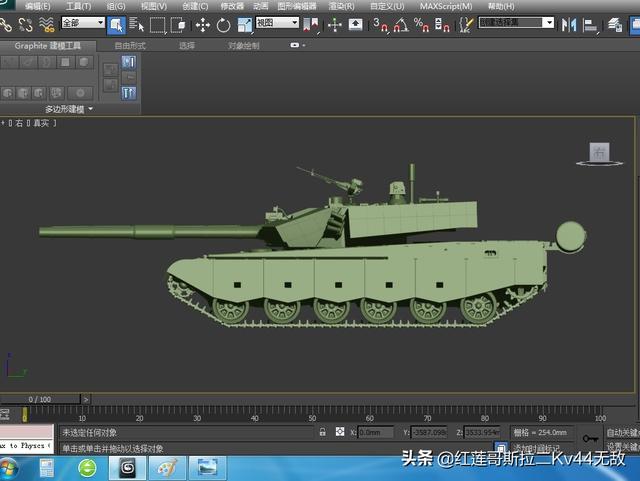Click the 真实 viewport shading label
This screenshot has width=640, height=481.
click(41, 122)
